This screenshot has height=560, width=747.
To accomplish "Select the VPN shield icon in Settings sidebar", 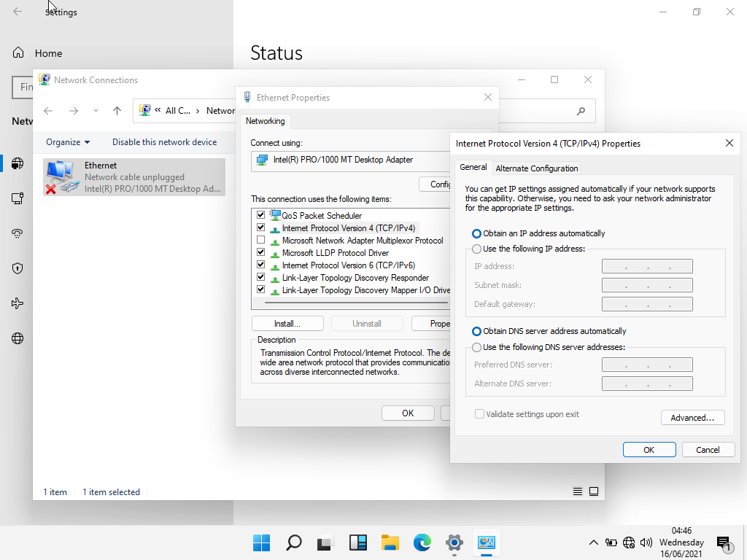I will coord(18,268).
